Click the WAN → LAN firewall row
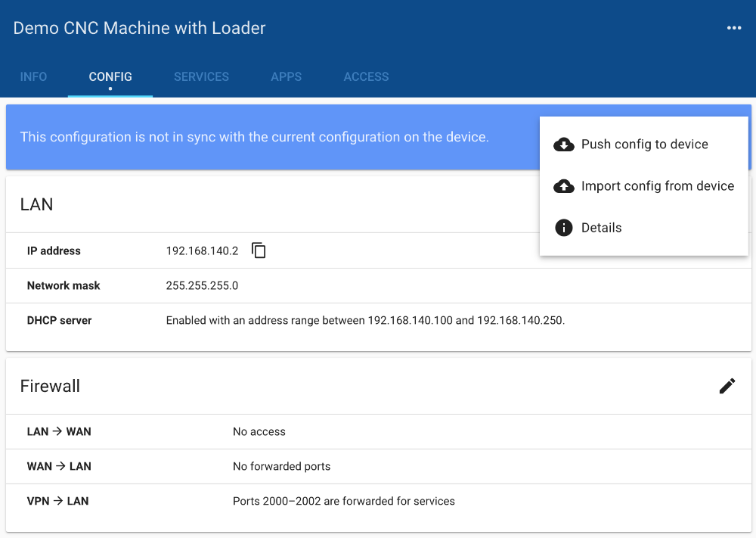The width and height of the screenshot is (756, 538). pos(378,466)
